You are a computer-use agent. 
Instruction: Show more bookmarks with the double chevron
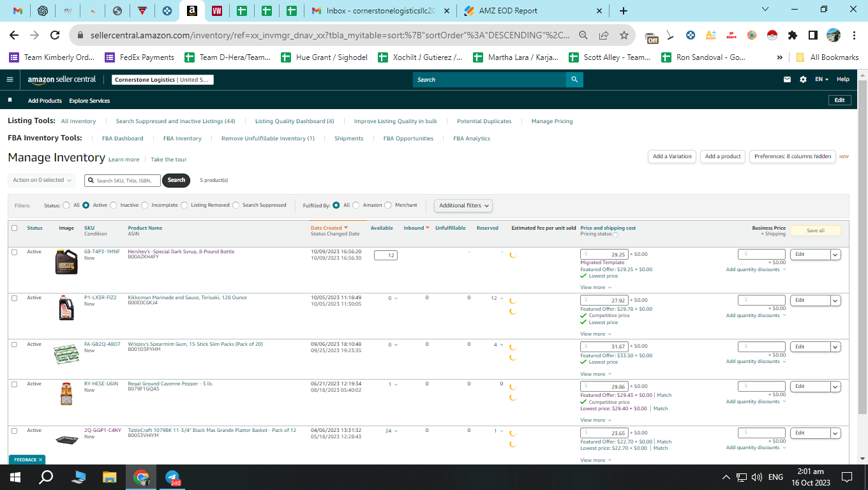tap(780, 57)
